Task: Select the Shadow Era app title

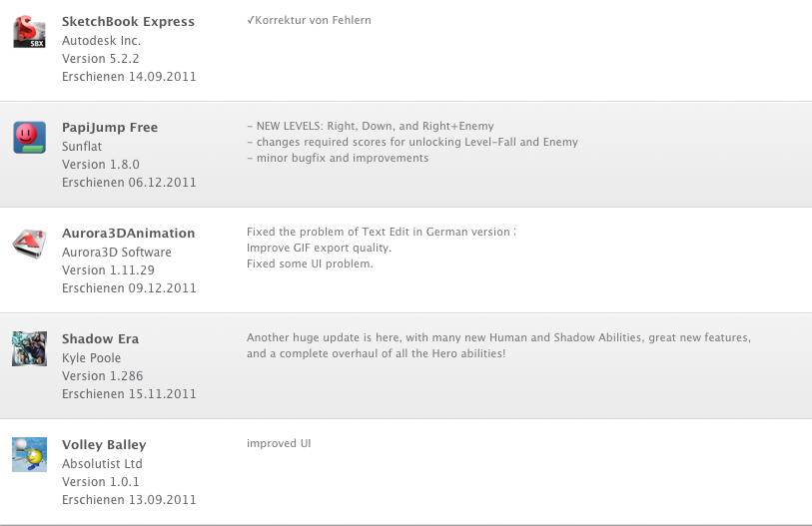Action: point(101,338)
